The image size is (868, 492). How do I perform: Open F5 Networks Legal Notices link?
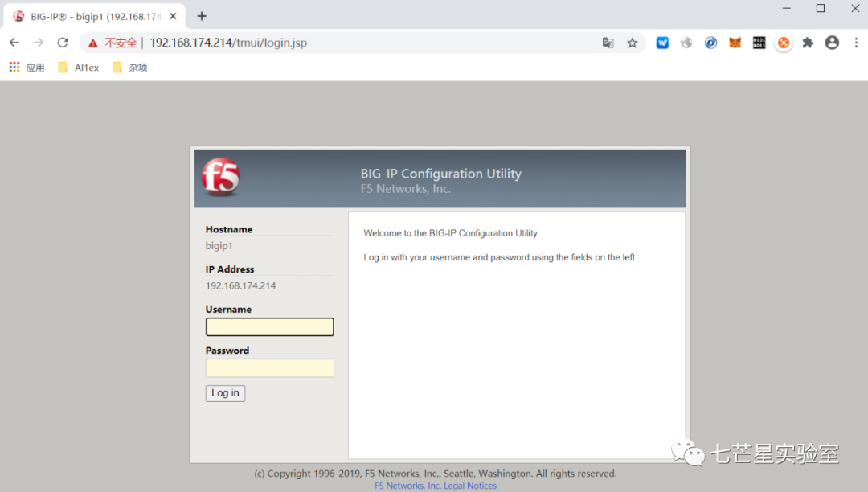point(435,486)
